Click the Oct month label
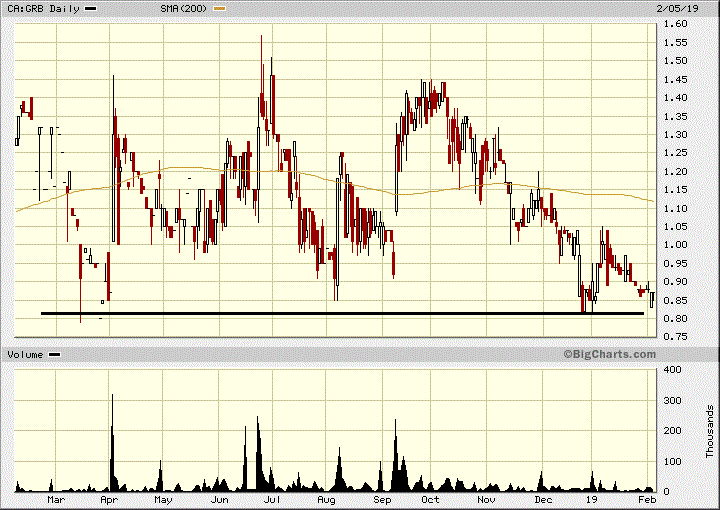 pos(431,499)
